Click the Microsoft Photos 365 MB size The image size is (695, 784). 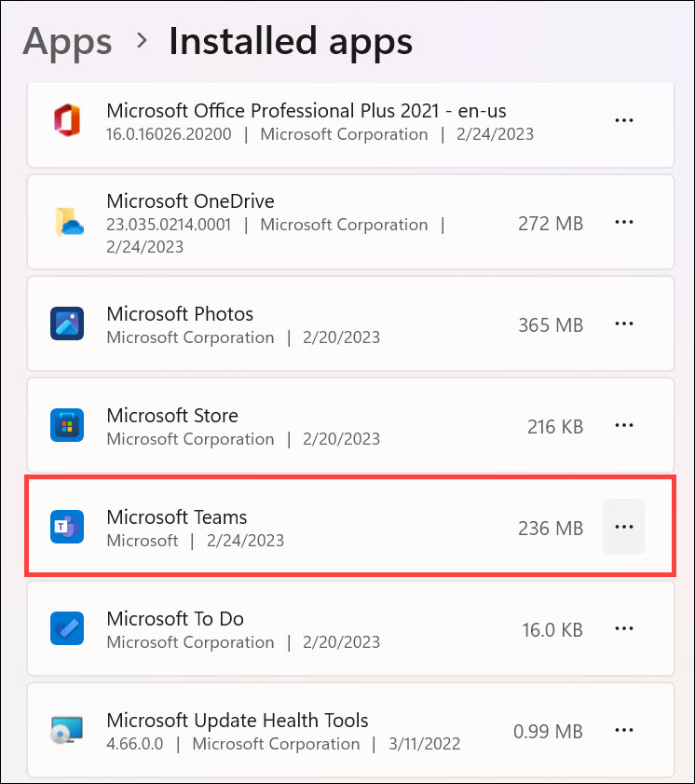pos(551,325)
